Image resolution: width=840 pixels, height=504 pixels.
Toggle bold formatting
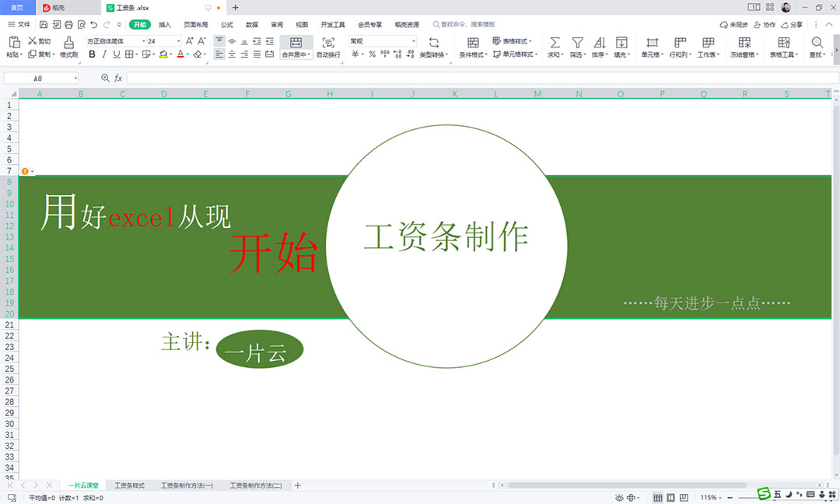[x=93, y=54]
